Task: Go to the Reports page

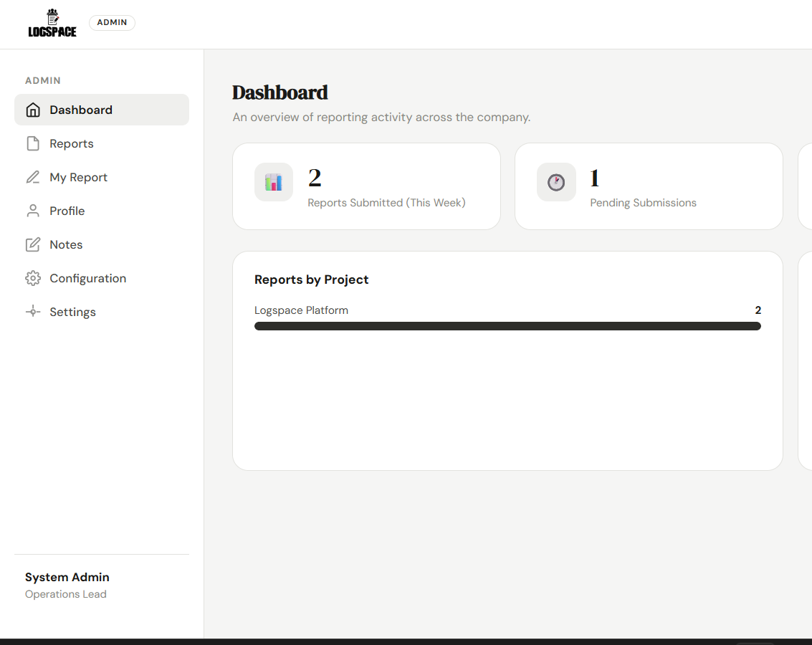Action: [x=102, y=143]
